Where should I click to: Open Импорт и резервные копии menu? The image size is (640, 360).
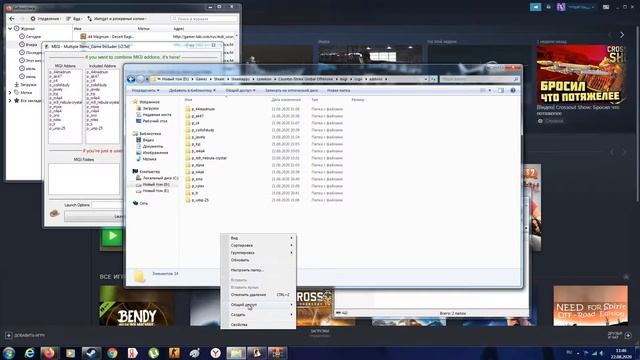(x=116, y=19)
